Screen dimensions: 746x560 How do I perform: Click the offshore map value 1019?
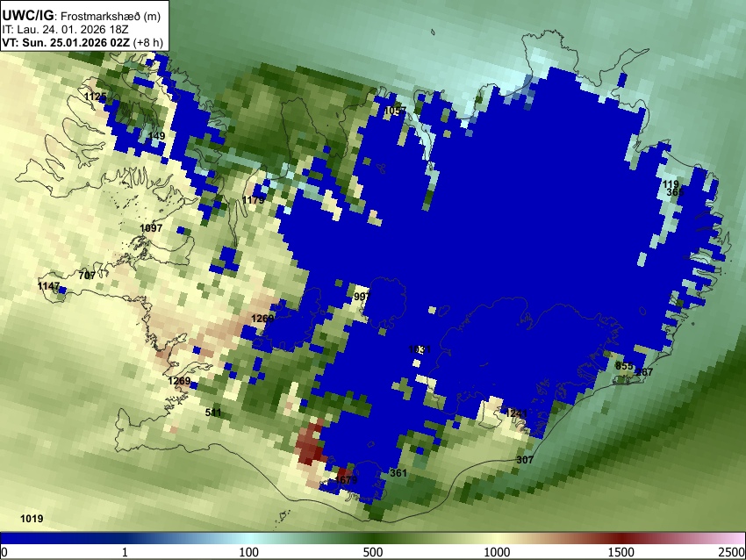[x=32, y=519]
